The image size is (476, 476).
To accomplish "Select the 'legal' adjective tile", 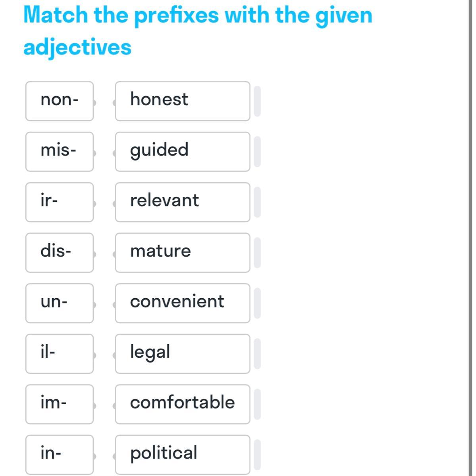I will pos(183,353).
